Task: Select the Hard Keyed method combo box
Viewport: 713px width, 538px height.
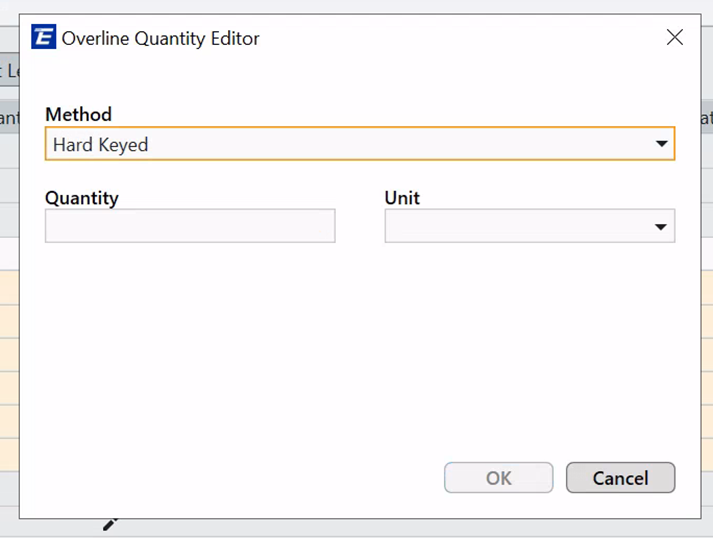Action: [340, 145]
